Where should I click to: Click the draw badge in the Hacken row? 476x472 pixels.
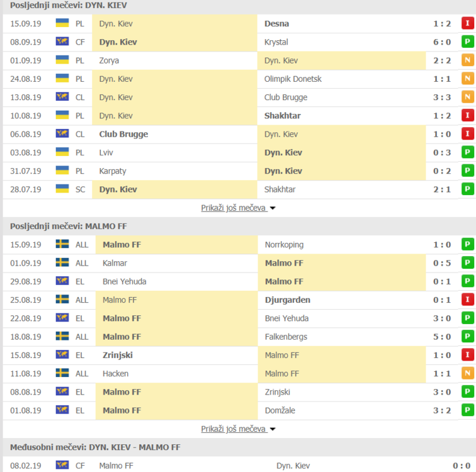tap(467, 373)
